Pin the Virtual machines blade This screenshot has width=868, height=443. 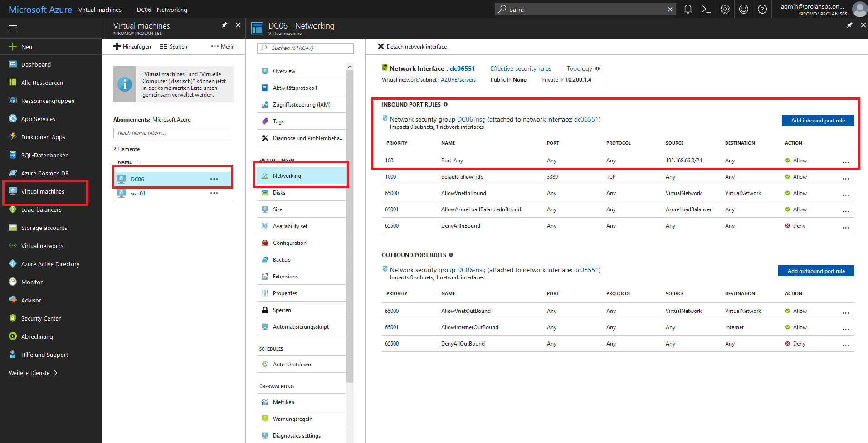(224, 25)
